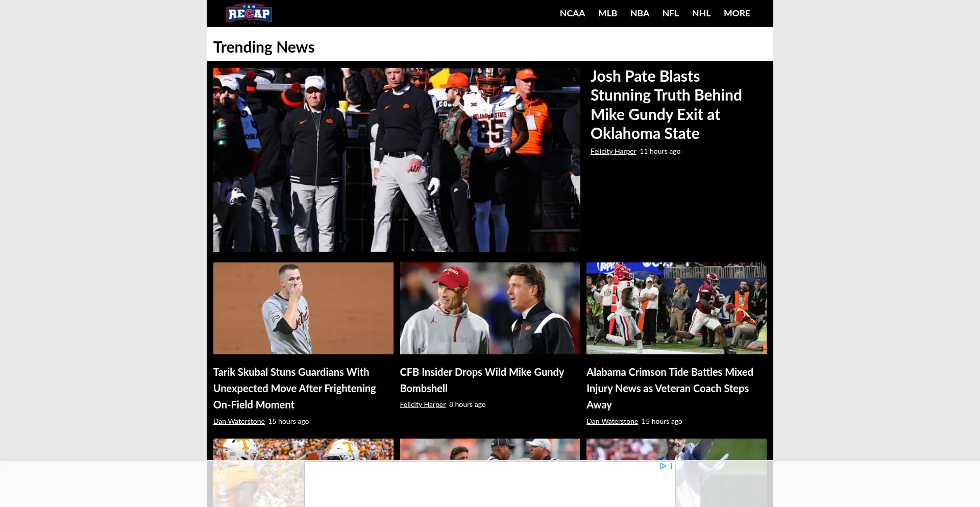Open the coach talking with referee thumbnail

pyautogui.click(x=490, y=450)
